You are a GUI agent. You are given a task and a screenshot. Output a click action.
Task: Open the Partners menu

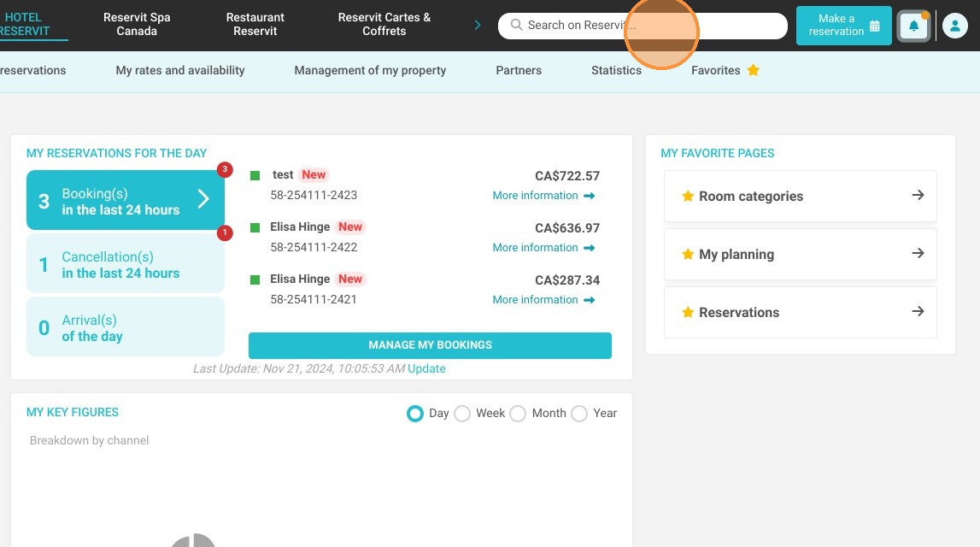[519, 71]
